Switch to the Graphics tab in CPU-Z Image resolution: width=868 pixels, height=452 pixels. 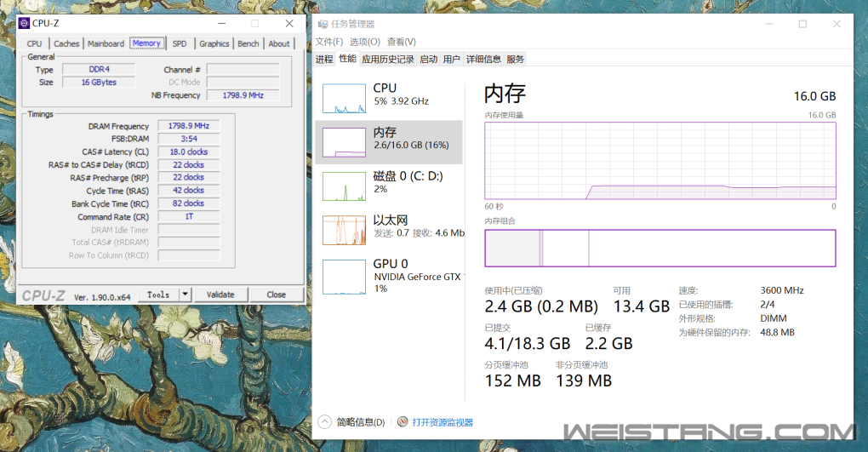[x=214, y=43]
